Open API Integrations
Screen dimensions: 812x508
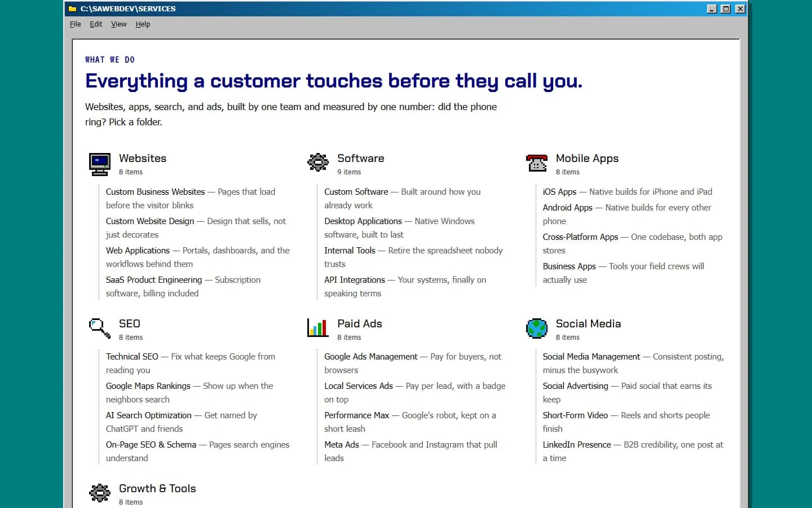coord(355,280)
